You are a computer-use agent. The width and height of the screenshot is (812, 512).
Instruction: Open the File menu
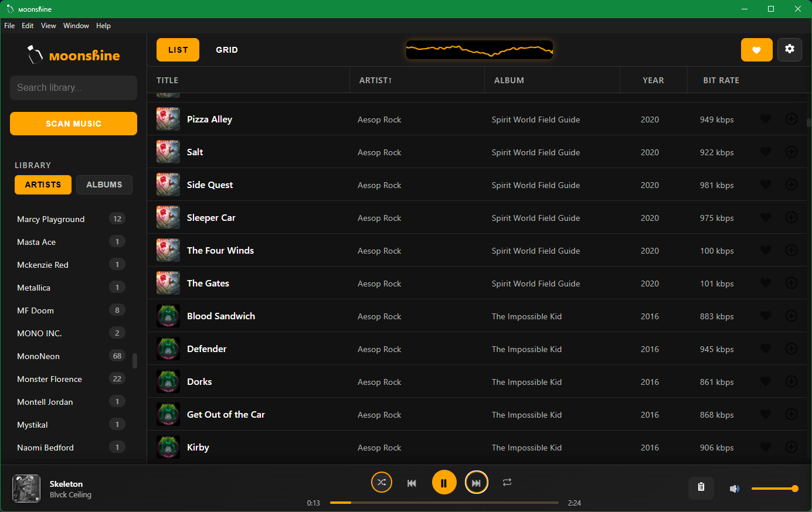(9, 26)
